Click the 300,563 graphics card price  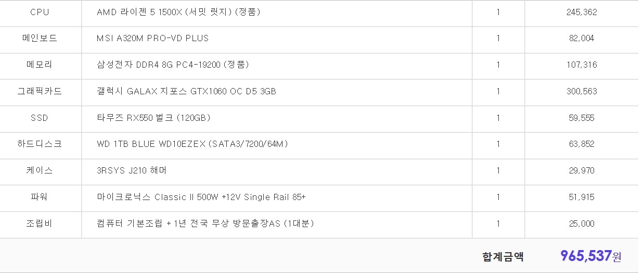click(x=582, y=91)
